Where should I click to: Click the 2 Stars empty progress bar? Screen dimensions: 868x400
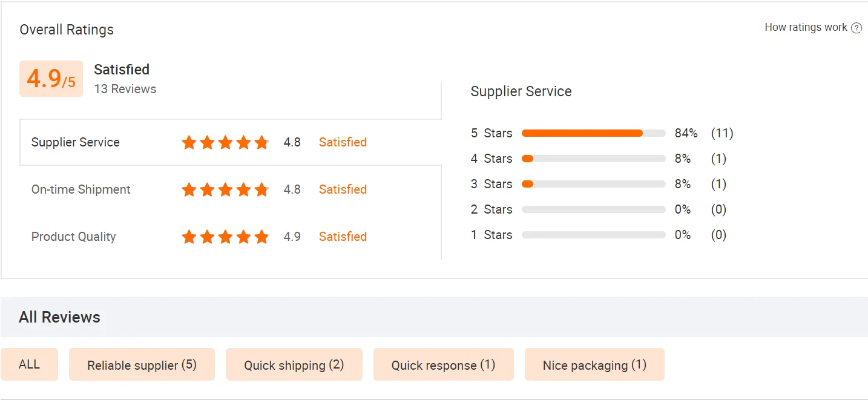593,209
